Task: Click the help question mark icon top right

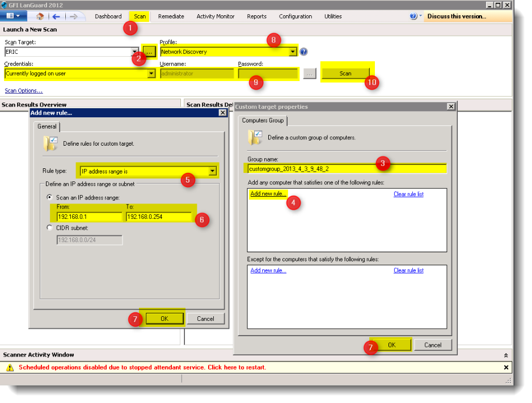Action: pyautogui.click(x=413, y=16)
